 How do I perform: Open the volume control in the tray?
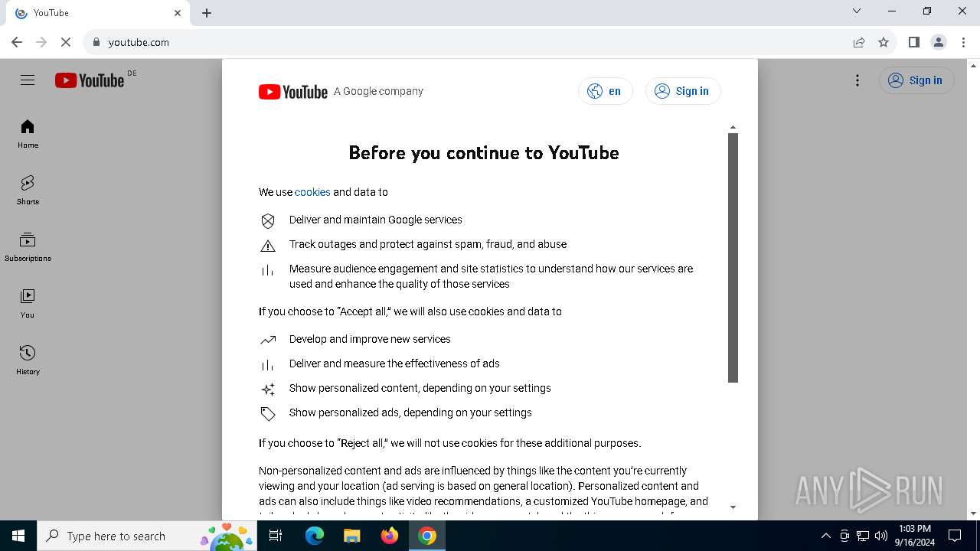(x=881, y=536)
